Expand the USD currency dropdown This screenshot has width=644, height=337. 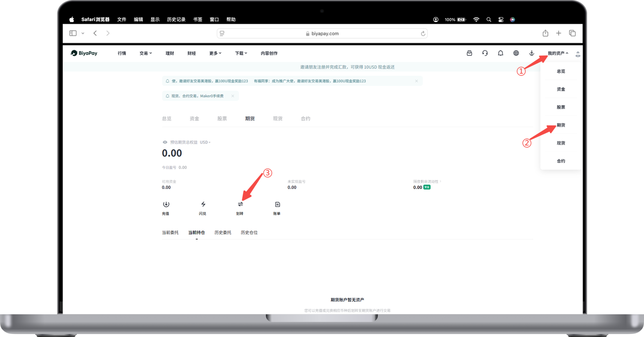[x=205, y=142]
